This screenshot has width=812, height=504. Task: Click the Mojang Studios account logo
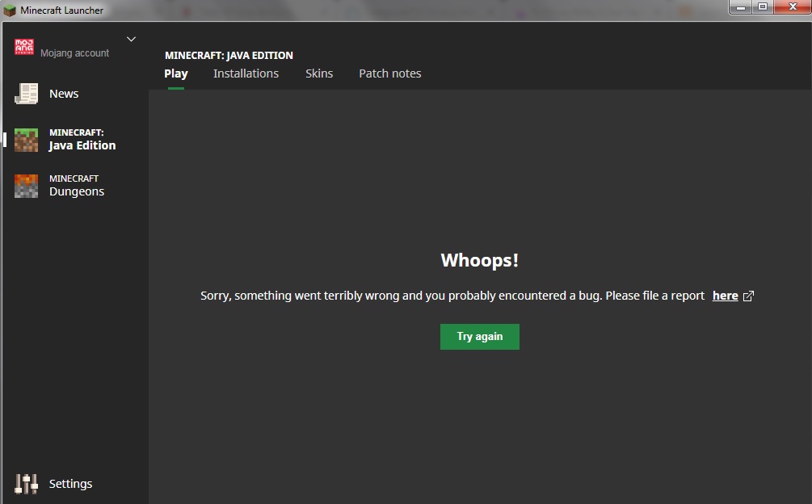23,47
